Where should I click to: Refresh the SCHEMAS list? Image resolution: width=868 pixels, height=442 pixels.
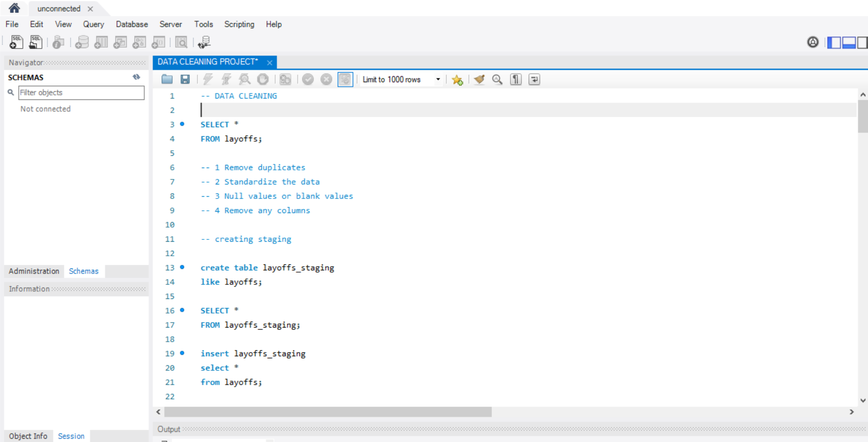pyautogui.click(x=136, y=77)
